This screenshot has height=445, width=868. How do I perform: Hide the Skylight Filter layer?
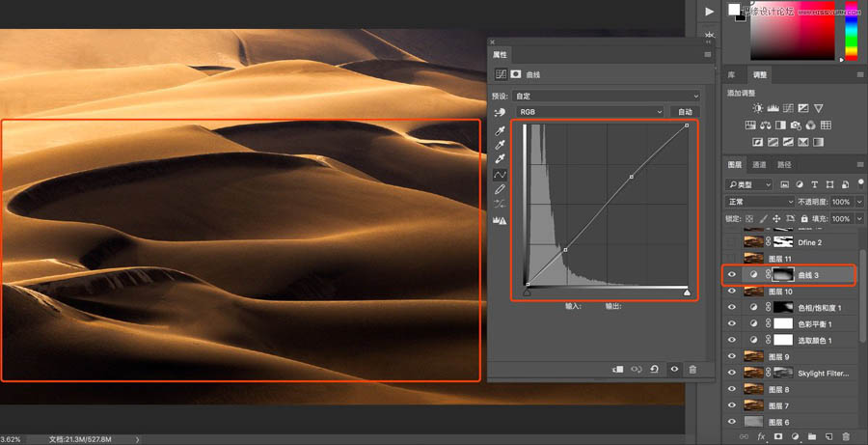pos(732,373)
